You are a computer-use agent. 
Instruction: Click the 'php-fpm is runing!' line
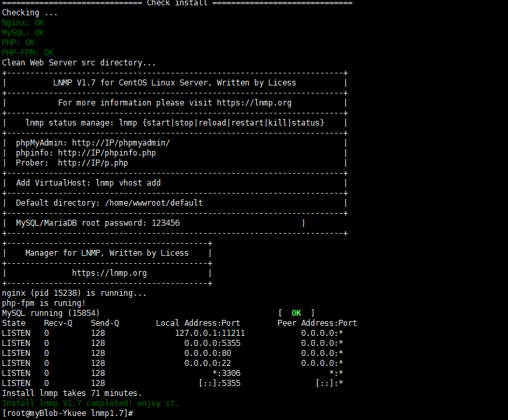click(44, 303)
